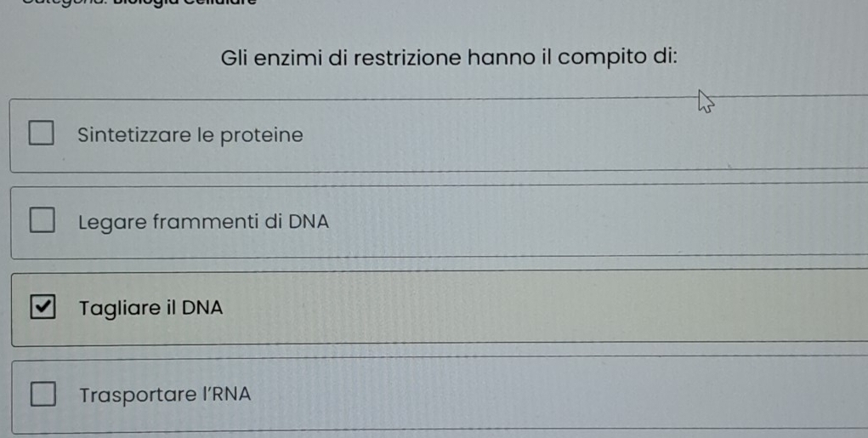Click empty space in the Sintetizzare le proteine row
Image resolution: width=868 pixels, height=438 pixels.
[553, 136]
